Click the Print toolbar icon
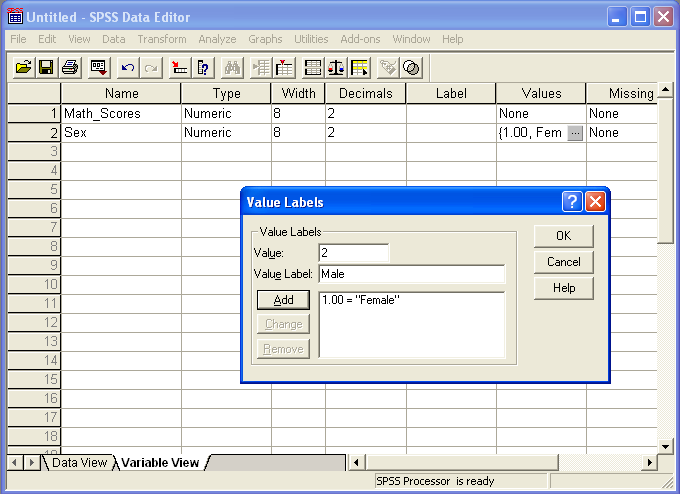Screen dimensions: 680x494 (70, 68)
